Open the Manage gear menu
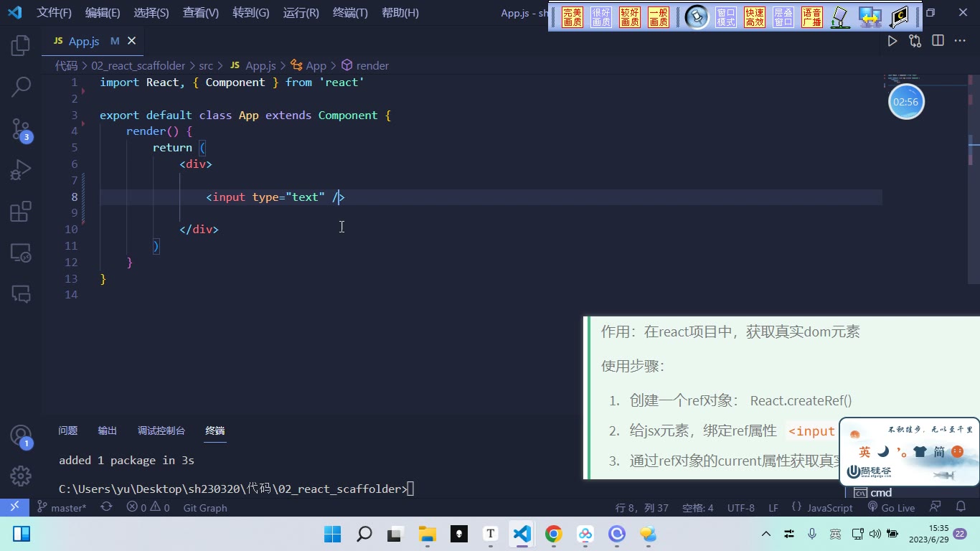Image resolution: width=980 pixels, height=551 pixels. tap(21, 476)
